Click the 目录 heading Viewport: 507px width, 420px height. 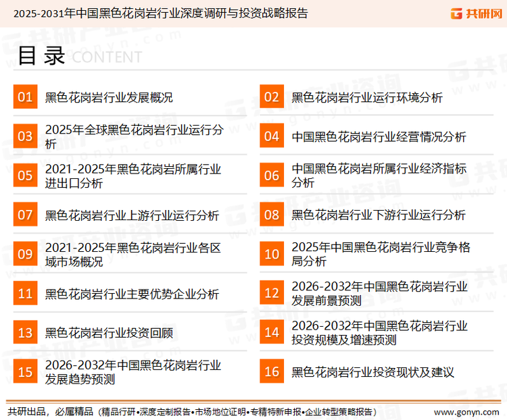tap(41, 56)
